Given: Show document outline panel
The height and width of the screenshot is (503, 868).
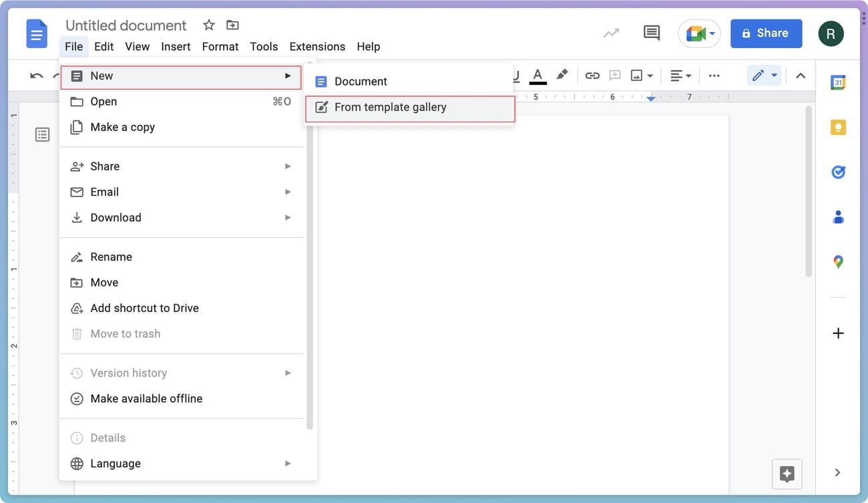Looking at the screenshot, I should 42,135.
